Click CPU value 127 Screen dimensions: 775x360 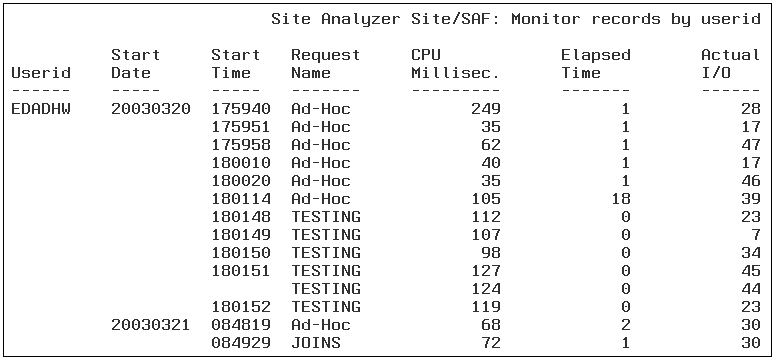[x=485, y=271]
